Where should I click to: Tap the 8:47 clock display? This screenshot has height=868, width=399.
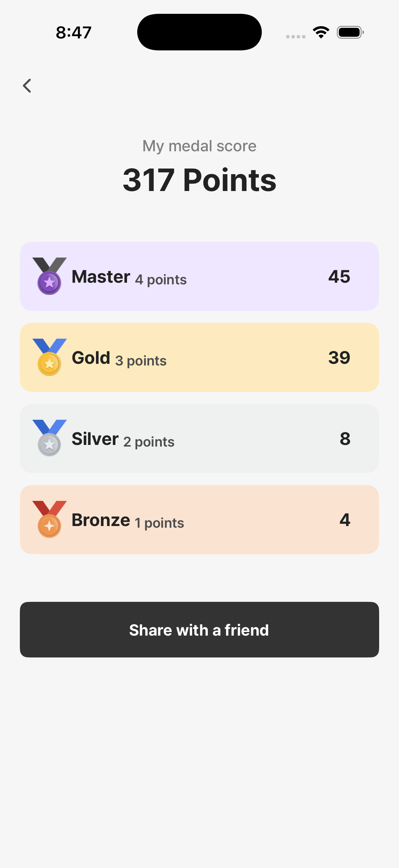[73, 32]
